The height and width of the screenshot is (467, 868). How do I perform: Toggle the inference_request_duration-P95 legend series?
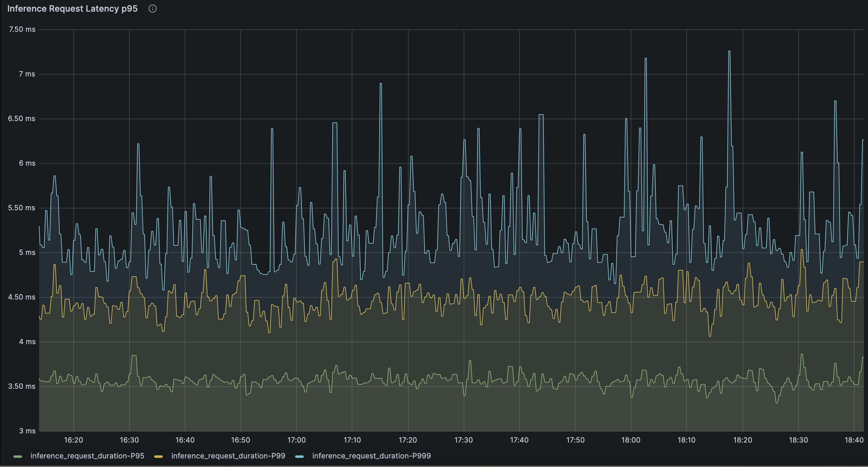click(87, 456)
